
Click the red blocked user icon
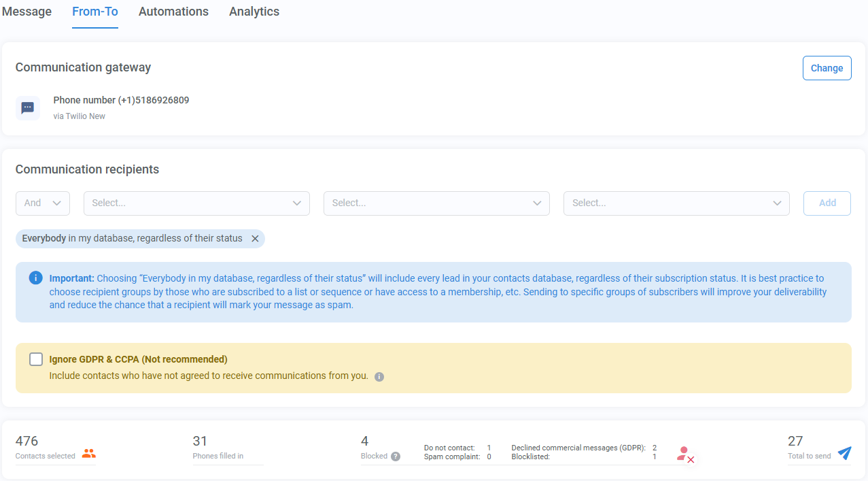[x=685, y=455]
